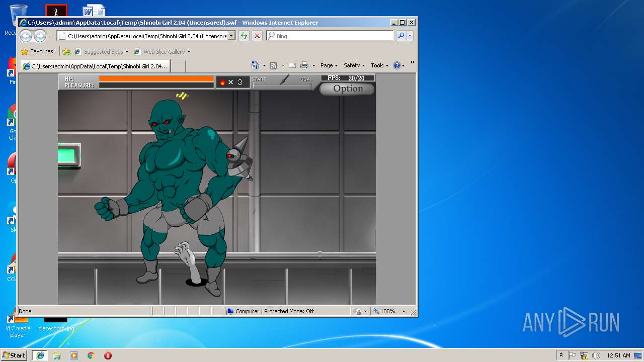Open the Safety menu
Viewport: 644px width, 362px height.
[x=354, y=65]
